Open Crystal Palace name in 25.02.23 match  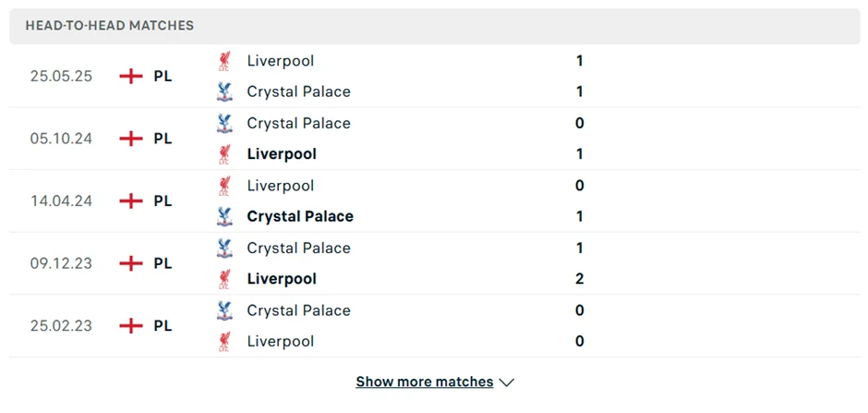click(298, 310)
